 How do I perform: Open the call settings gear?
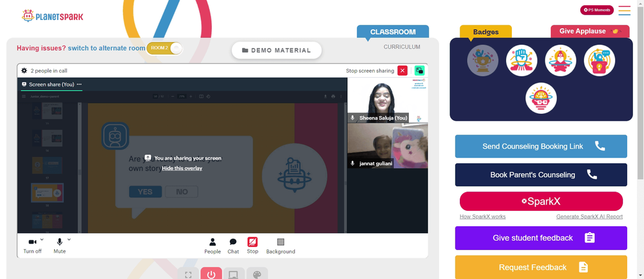24,71
